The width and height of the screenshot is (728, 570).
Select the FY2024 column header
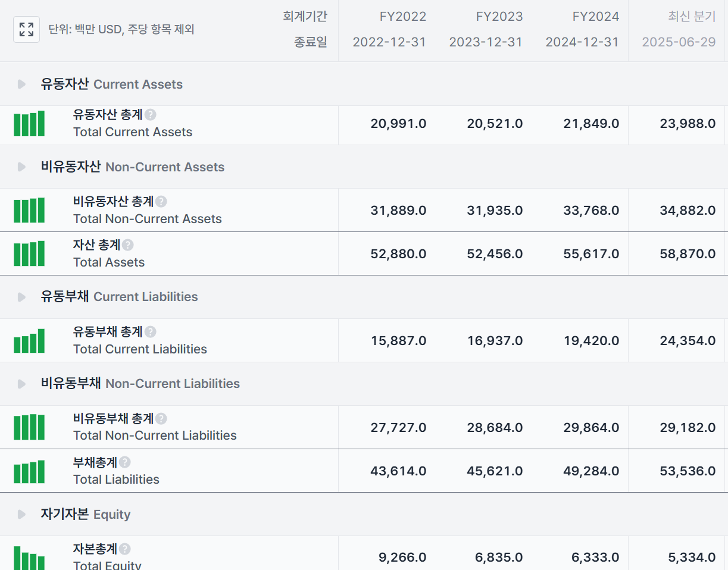tap(595, 17)
